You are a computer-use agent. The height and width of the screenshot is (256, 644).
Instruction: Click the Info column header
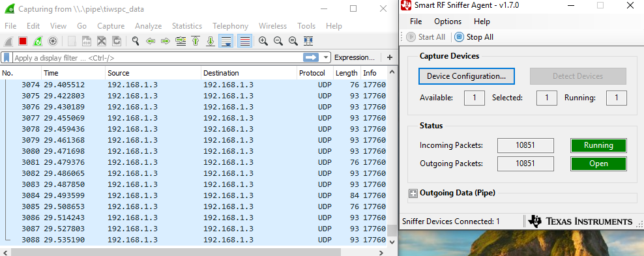373,73
